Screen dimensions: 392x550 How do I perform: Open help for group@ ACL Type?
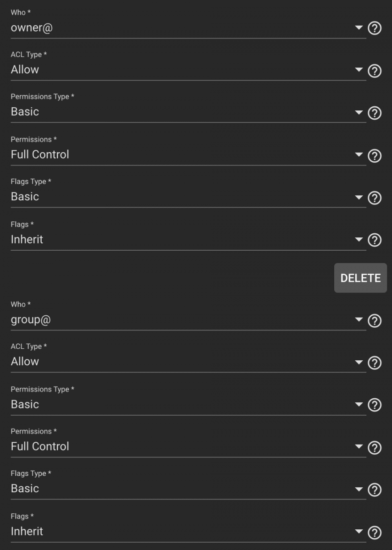[x=375, y=363]
